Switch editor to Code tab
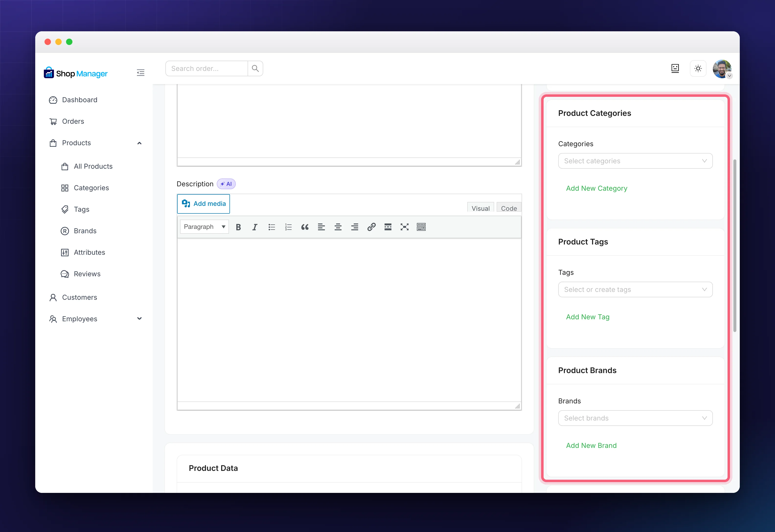 point(509,207)
